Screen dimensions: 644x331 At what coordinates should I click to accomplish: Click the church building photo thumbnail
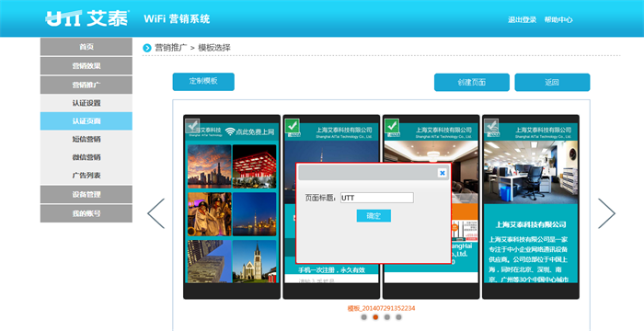coord(254,262)
